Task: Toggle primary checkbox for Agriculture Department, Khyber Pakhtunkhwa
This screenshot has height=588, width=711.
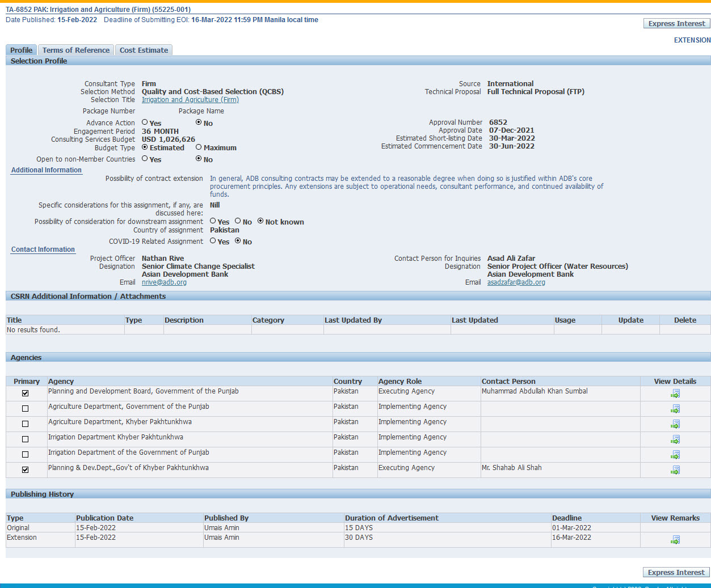Action: (x=25, y=424)
